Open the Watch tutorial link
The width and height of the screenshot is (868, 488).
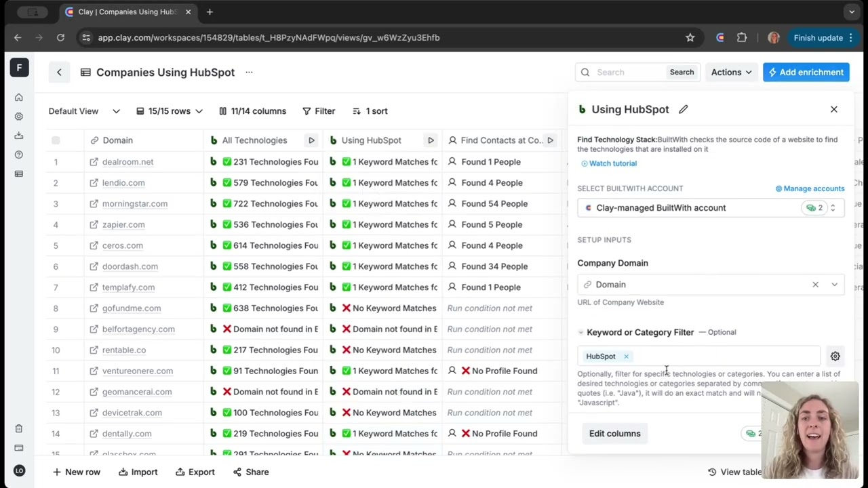pos(609,163)
